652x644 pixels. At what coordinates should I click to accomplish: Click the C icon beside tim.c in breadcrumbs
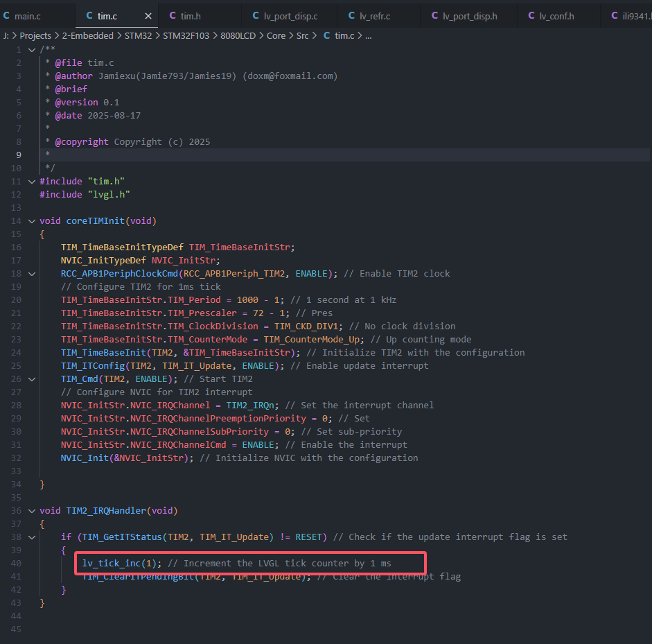327,36
